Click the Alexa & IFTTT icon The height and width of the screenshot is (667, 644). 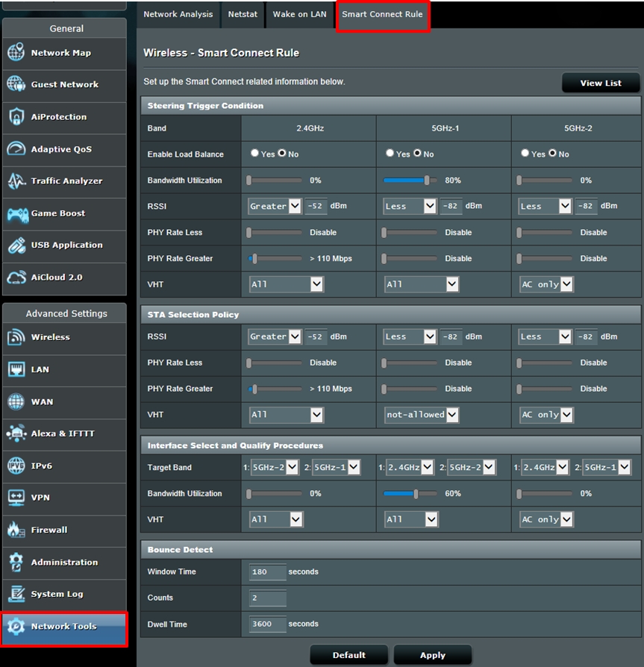point(16,433)
